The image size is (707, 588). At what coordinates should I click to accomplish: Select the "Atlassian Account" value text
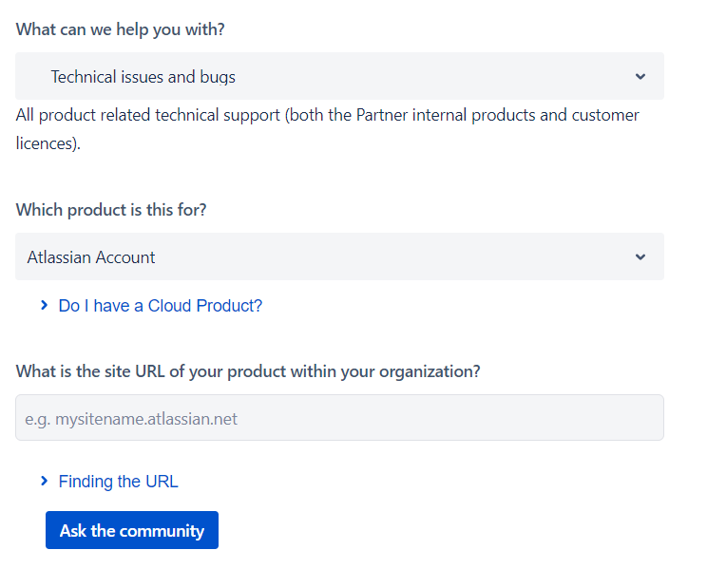[91, 257]
